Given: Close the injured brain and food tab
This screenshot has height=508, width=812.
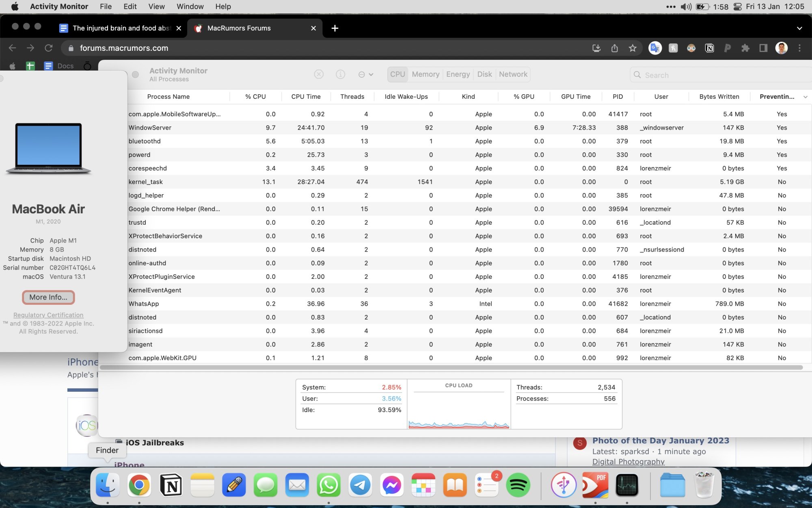Looking at the screenshot, I should click(179, 28).
